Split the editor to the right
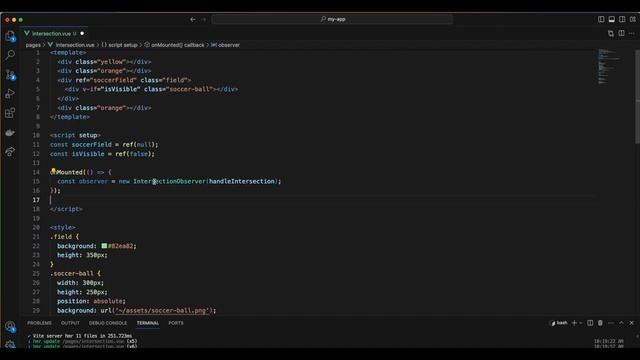 621,33
